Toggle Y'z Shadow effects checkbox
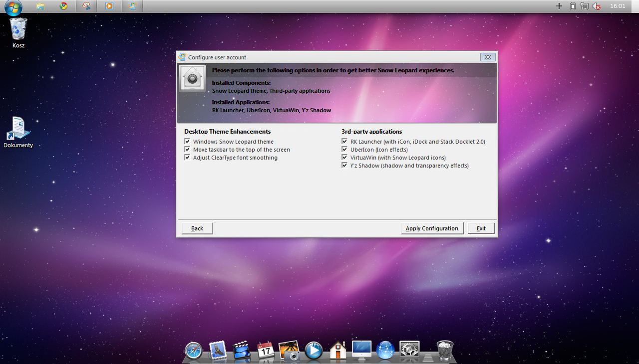 [x=344, y=166]
